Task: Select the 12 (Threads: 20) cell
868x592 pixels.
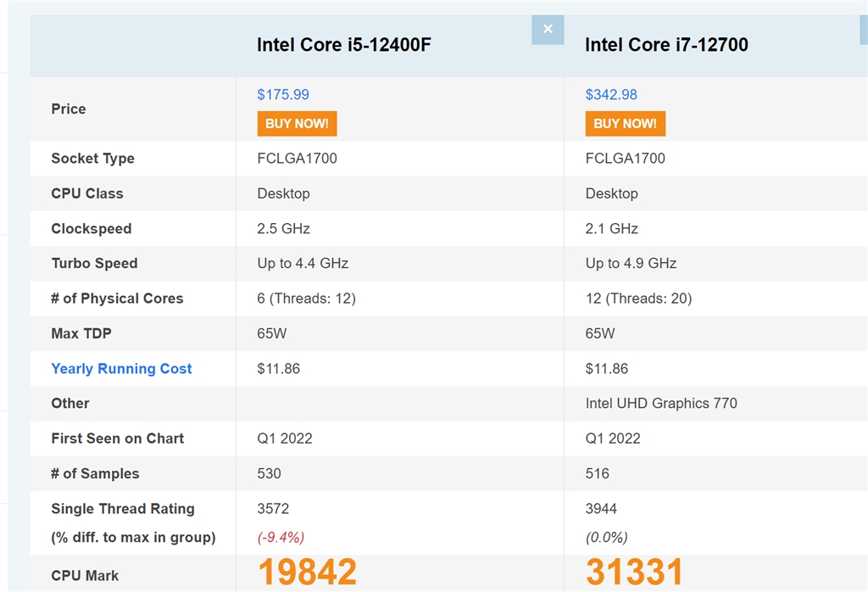Action: [x=637, y=299]
